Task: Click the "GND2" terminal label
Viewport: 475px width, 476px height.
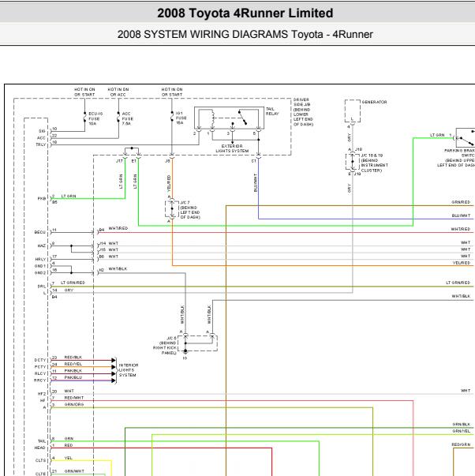Action: pos(40,273)
